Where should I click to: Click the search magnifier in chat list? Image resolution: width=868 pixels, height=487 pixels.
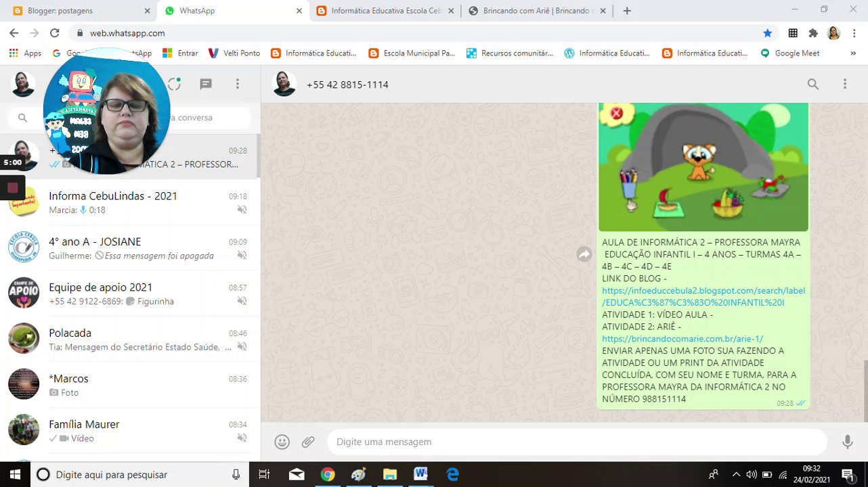click(22, 118)
